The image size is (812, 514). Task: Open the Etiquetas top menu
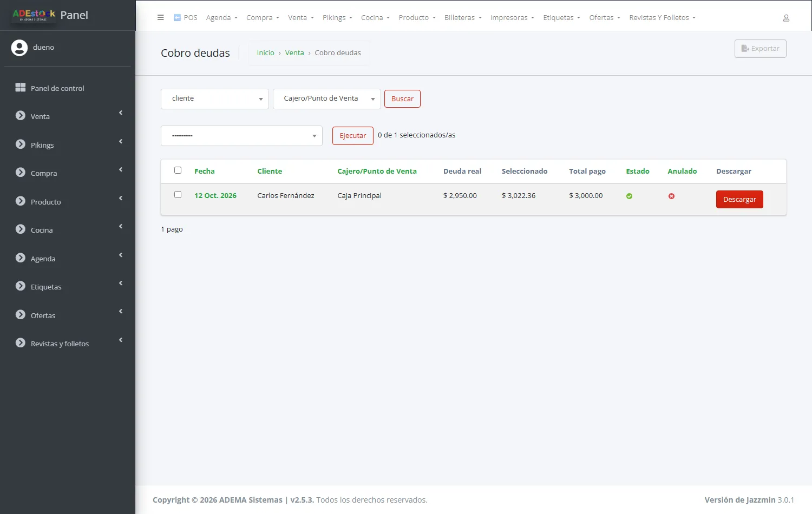561,18
